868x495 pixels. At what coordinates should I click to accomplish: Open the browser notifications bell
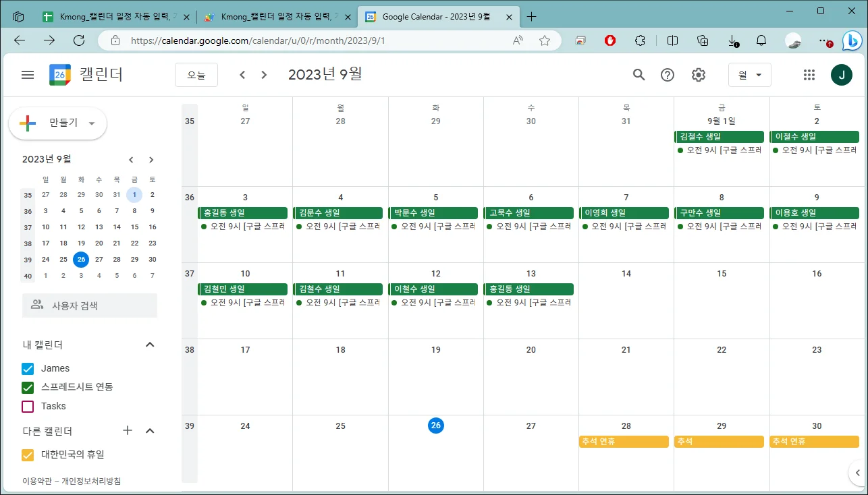click(761, 40)
